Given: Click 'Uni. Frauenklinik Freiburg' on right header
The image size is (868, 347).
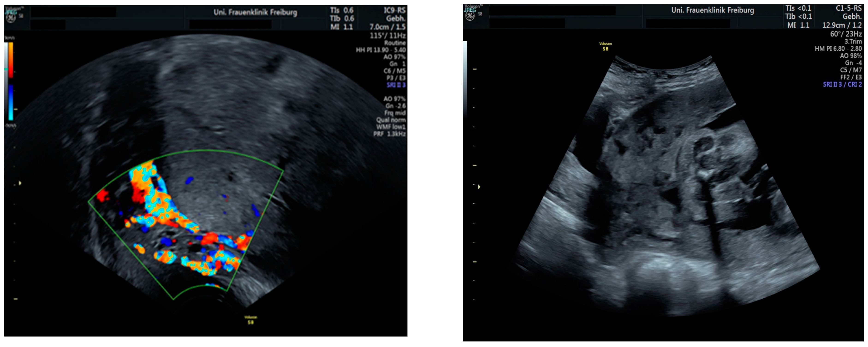Looking at the screenshot, I should click(x=712, y=10).
